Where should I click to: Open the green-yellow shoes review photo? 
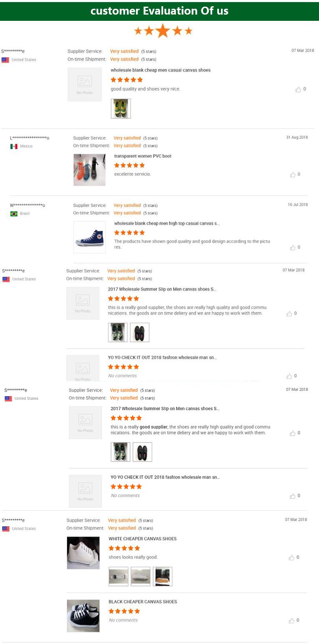point(121,108)
